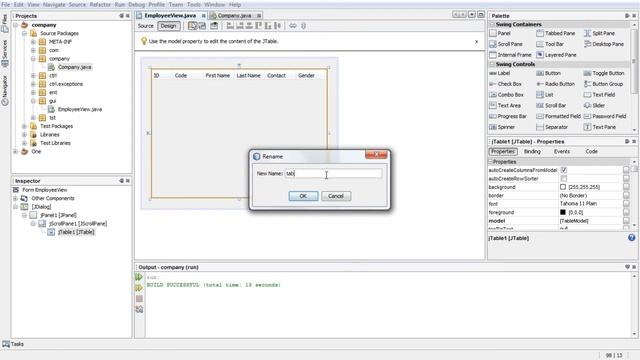Select Button Group palette item

[604, 84]
